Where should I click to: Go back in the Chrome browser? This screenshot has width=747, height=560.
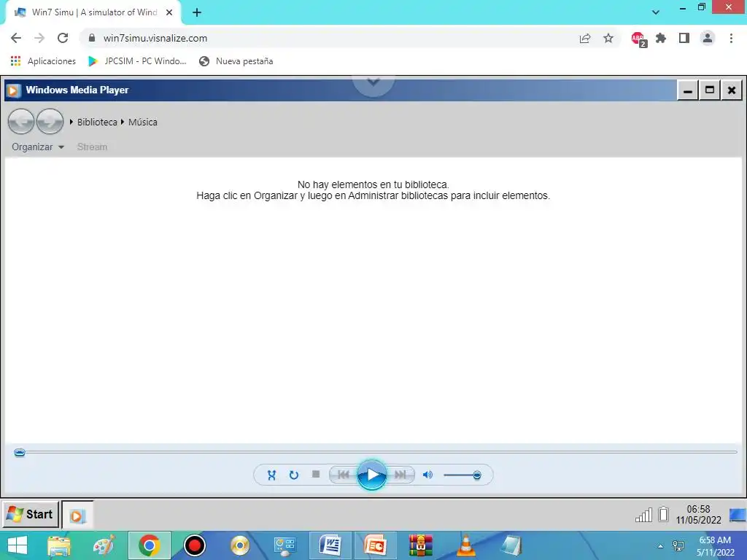(16, 38)
